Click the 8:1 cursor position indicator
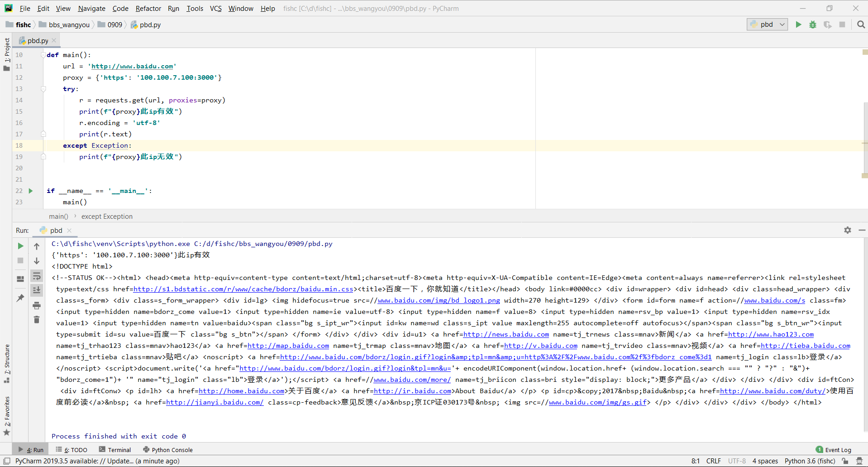The image size is (868, 467). click(695, 461)
